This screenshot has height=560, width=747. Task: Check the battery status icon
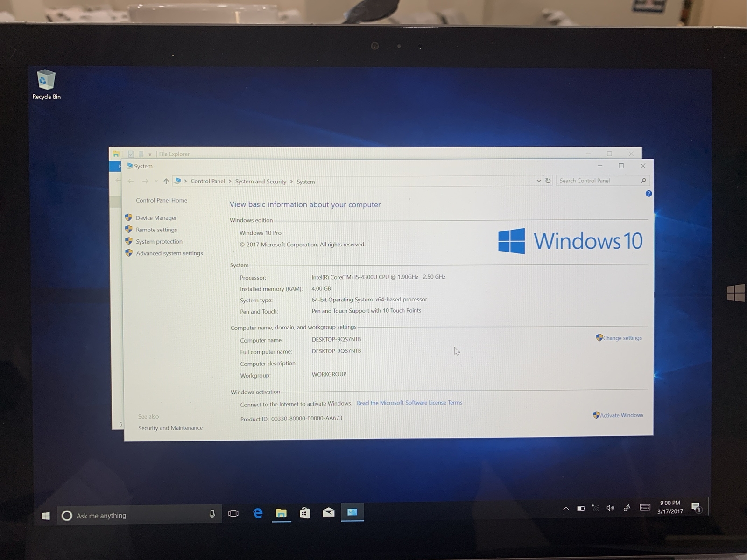click(x=581, y=508)
